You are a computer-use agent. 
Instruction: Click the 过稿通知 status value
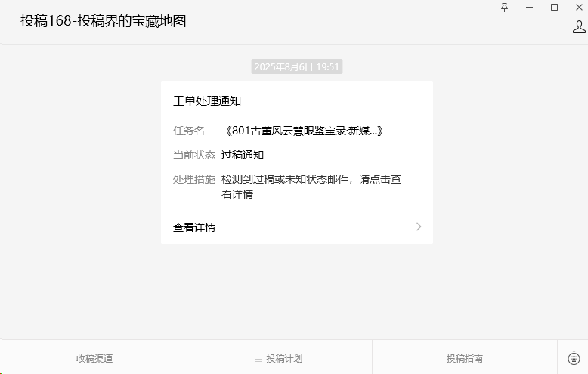[243, 155]
